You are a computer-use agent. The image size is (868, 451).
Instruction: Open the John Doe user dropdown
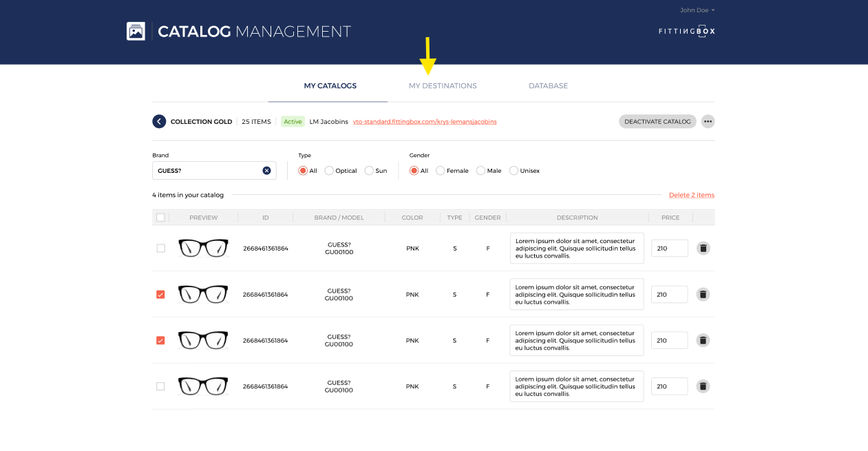click(x=697, y=10)
